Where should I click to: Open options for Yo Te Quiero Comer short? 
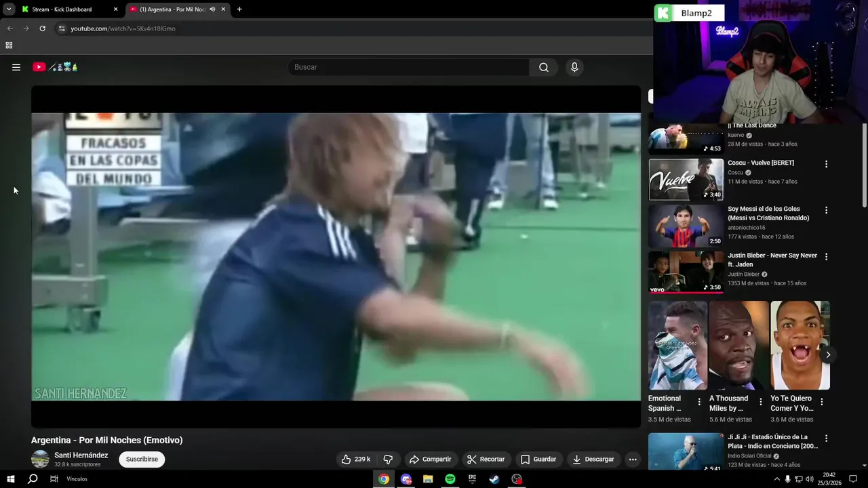pyautogui.click(x=822, y=402)
